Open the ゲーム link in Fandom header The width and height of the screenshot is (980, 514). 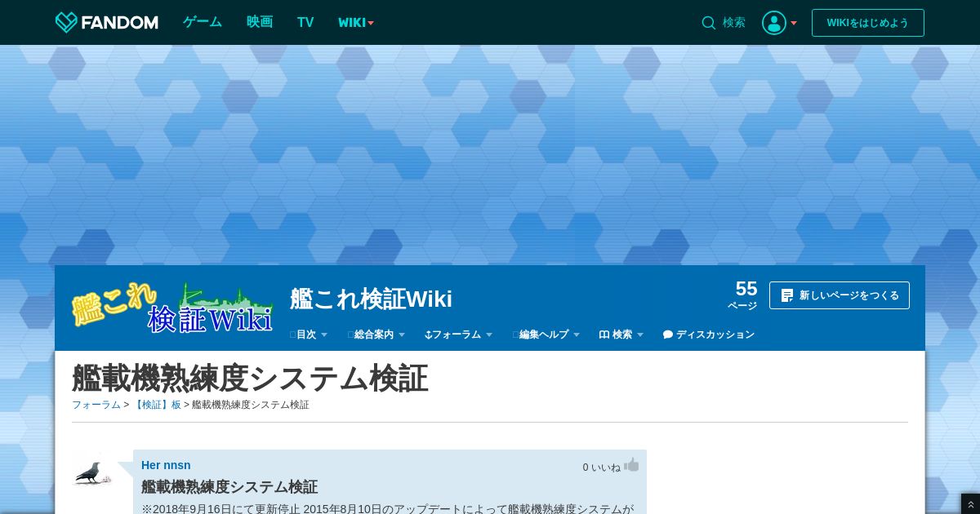coord(203,22)
